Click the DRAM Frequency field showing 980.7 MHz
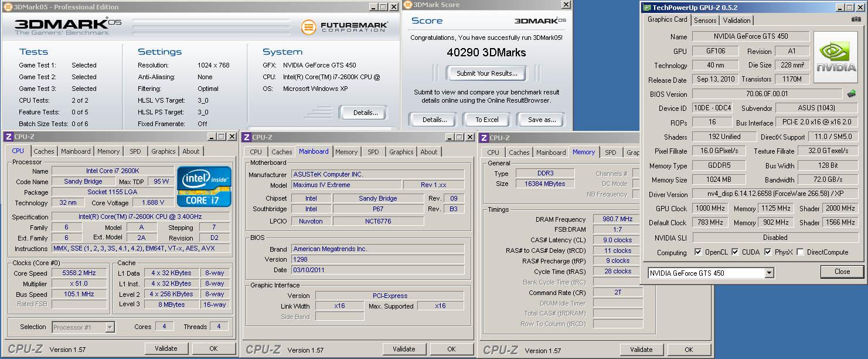 618,219
